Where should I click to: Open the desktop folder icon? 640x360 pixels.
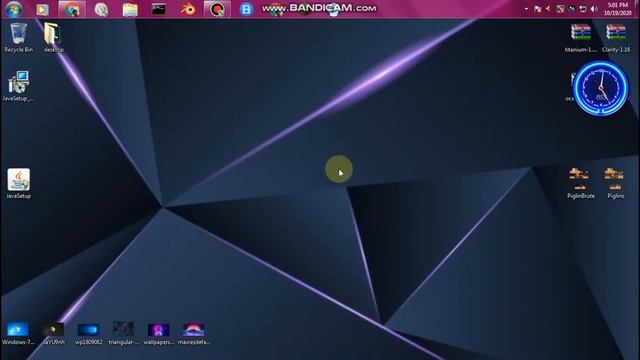[x=53, y=38]
